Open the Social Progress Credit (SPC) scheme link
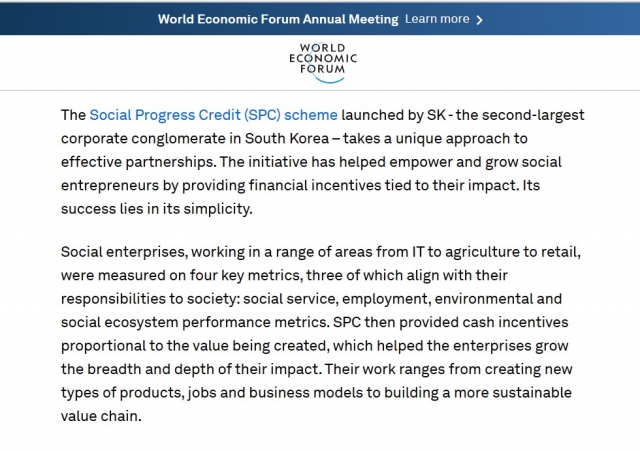This screenshot has height=451, width=640. [213, 115]
